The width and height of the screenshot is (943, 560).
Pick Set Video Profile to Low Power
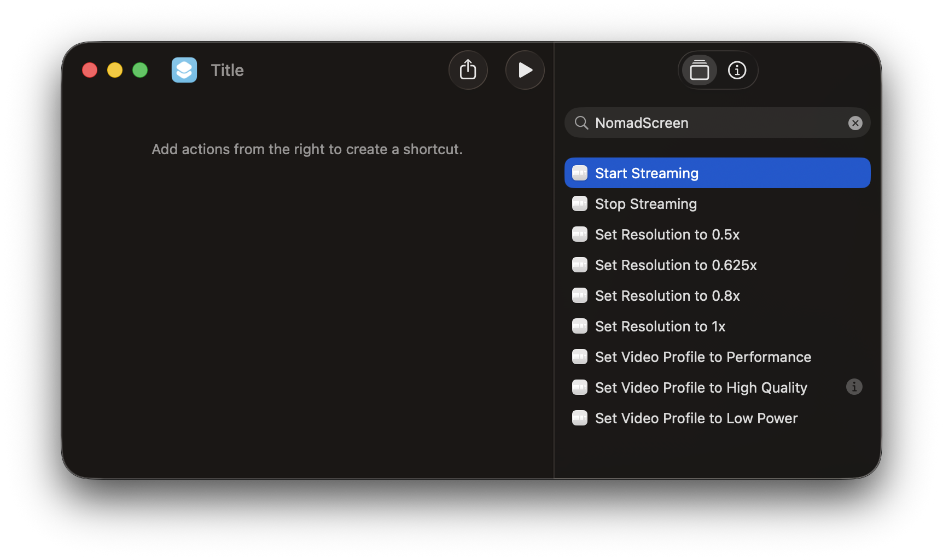tap(717, 418)
